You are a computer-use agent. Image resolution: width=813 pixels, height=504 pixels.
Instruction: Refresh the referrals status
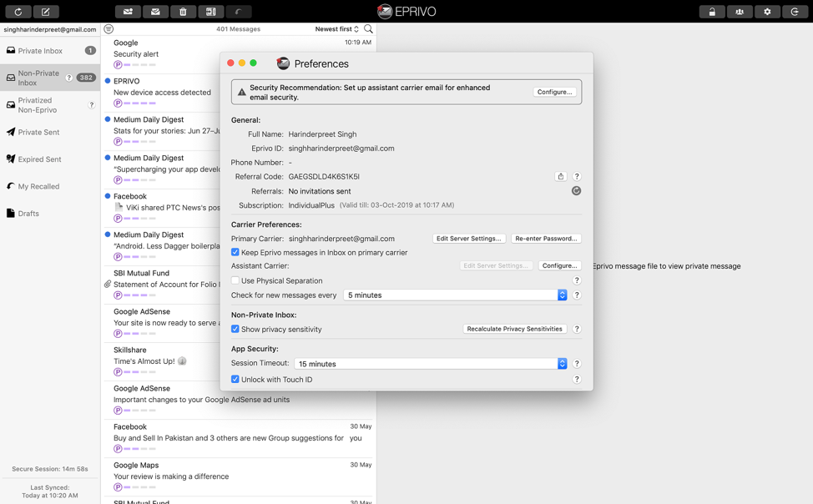576,191
